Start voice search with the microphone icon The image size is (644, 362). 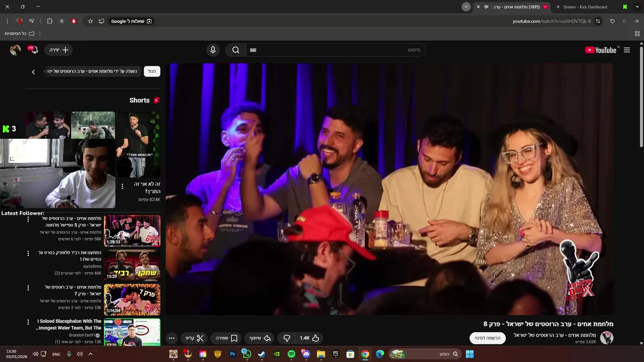coord(213,50)
